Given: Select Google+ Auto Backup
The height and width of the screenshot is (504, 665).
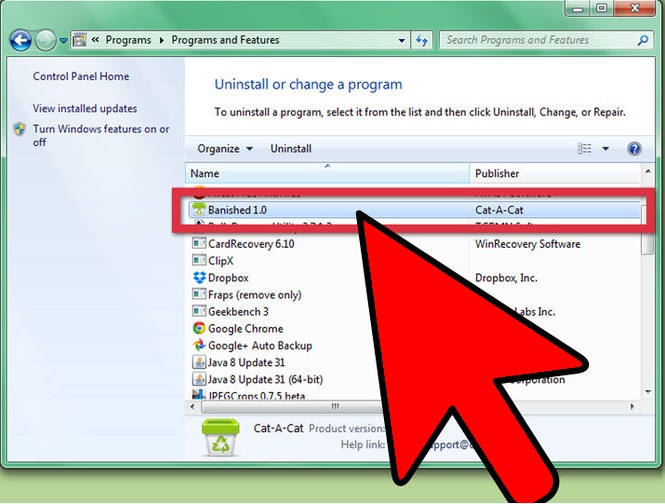Looking at the screenshot, I should coord(260,346).
